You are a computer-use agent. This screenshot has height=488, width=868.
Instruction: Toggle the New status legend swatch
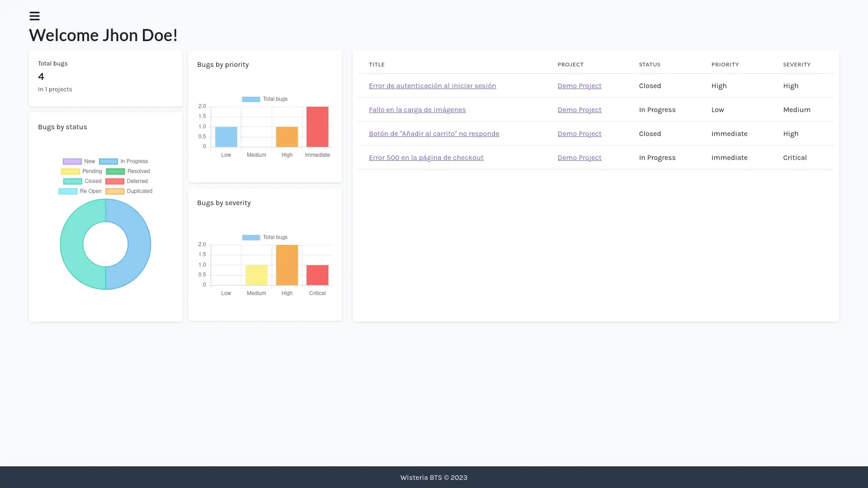coord(72,161)
